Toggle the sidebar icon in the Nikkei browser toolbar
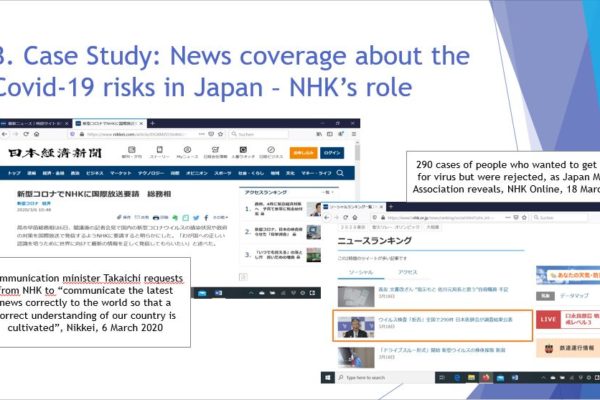Viewport: 600px width, 400px height. pyautogui.click(x=329, y=134)
